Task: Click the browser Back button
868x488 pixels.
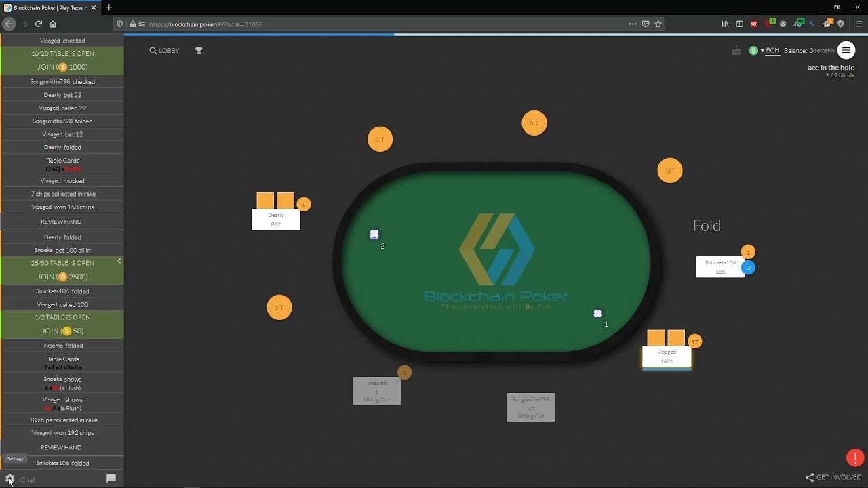Action: (x=9, y=24)
